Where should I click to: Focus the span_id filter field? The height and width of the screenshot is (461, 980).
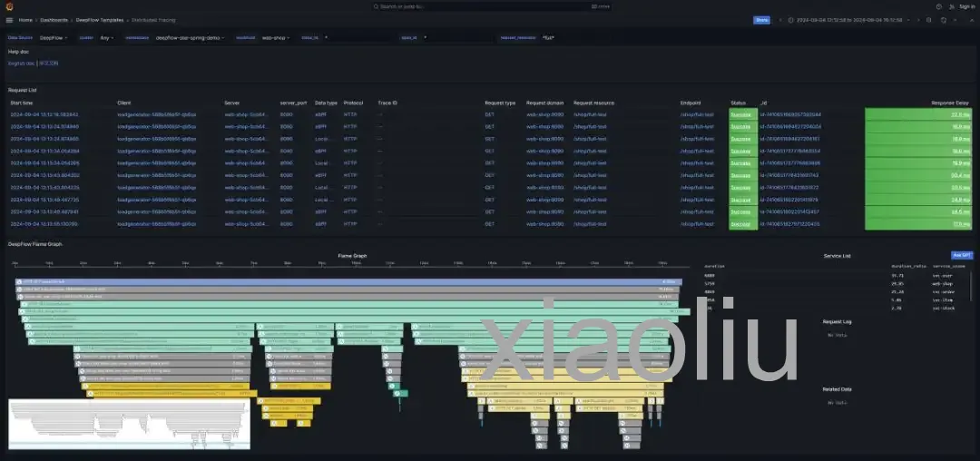click(x=456, y=37)
